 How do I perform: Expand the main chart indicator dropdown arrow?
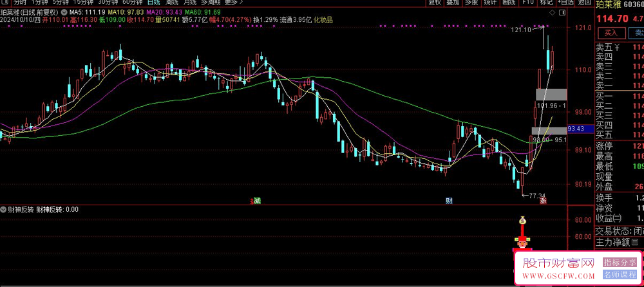point(63,12)
